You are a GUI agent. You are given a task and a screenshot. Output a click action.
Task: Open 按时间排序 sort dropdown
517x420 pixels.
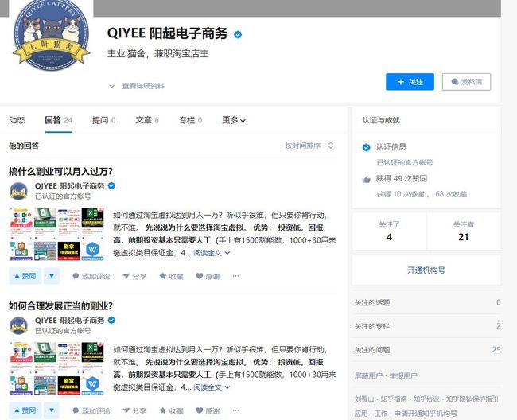(309, 146)
